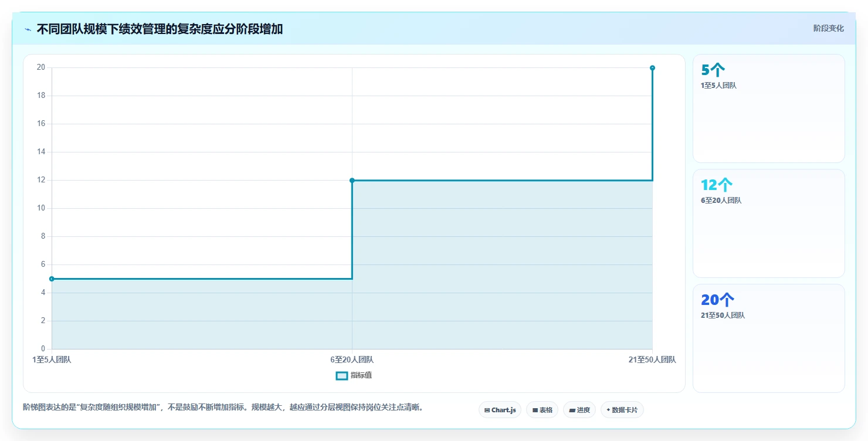Click the y-axis tick label 10
Viewport: 868px width, 441px height.
click(x=41, y=208)
